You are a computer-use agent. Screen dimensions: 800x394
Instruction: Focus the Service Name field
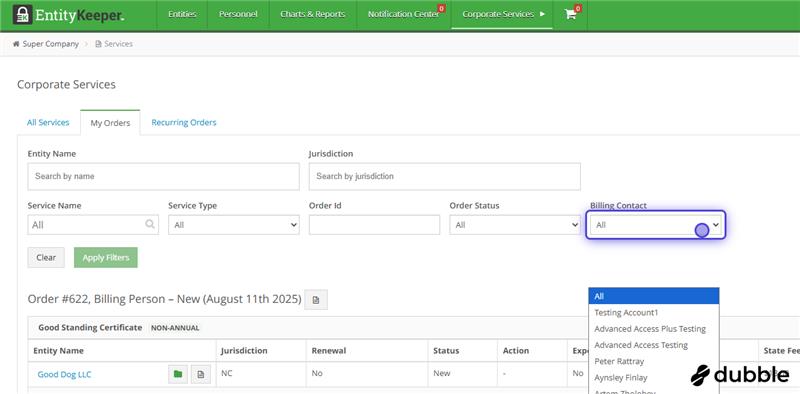click(93, 225)
